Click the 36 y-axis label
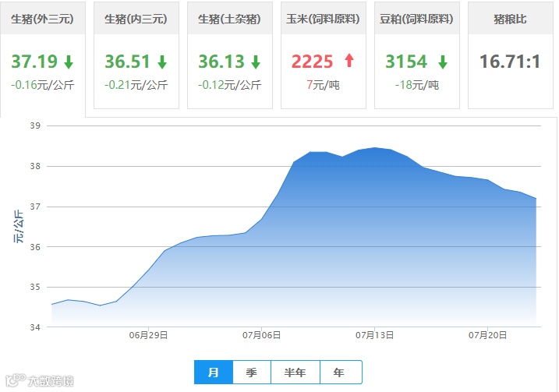559x392 pixels. [35, 246]
